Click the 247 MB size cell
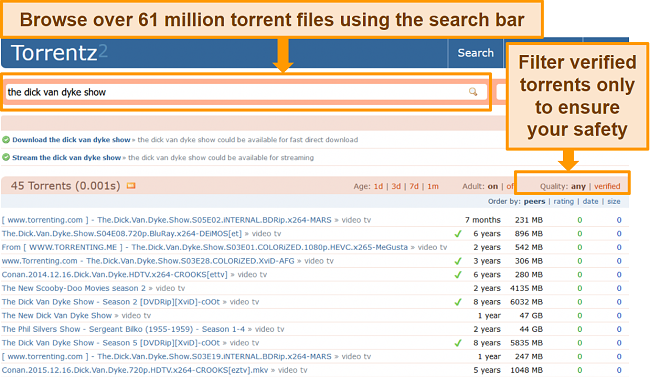 pyautogui.click(x=529, y=356)
